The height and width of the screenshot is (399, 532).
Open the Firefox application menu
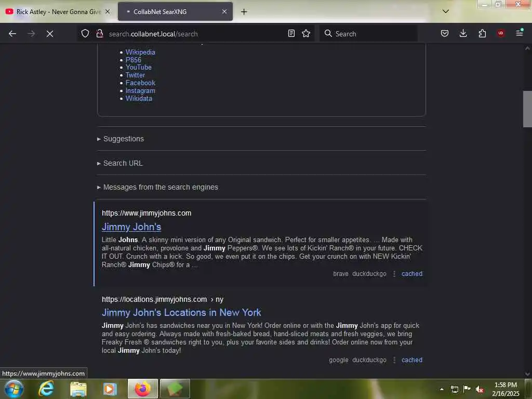[520, 33]
